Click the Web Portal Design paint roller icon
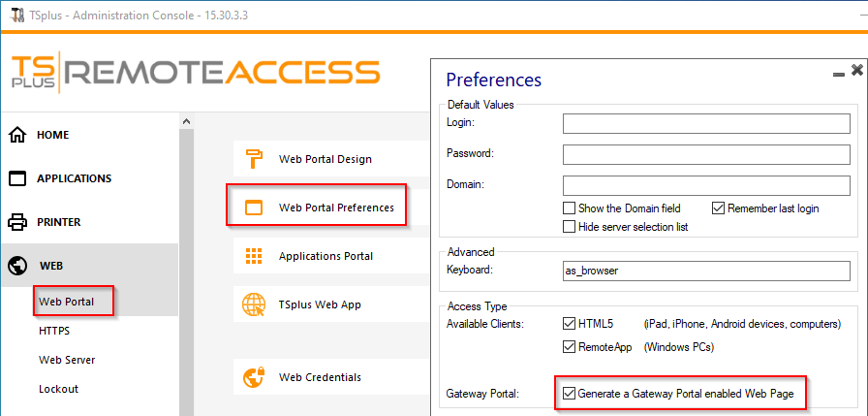Viewport: 868px width, 416px height. (x=254, y=159)
